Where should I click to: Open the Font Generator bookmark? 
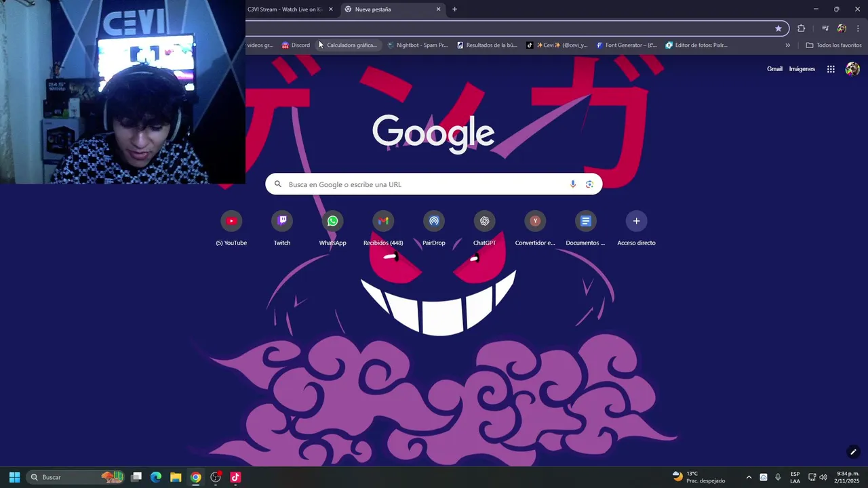tap(627, 45)
